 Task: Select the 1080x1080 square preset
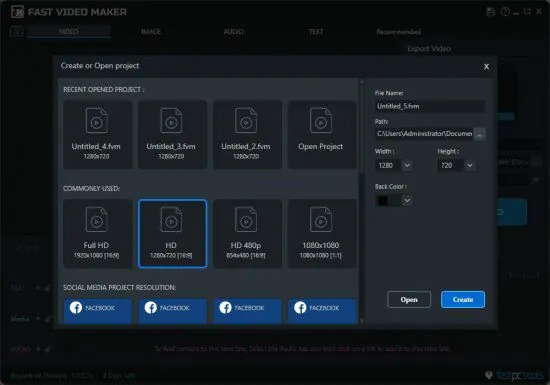pos(322,234)
